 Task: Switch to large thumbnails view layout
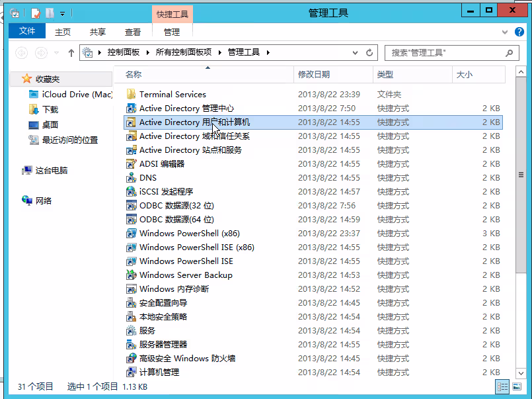pyautogui.click(x=516, y=387)
